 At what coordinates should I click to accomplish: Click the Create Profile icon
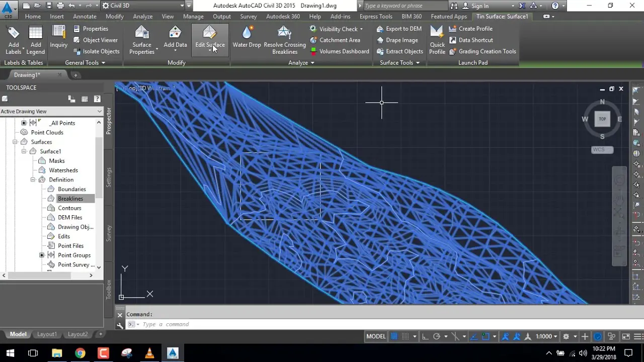click(x=453, y=29)
